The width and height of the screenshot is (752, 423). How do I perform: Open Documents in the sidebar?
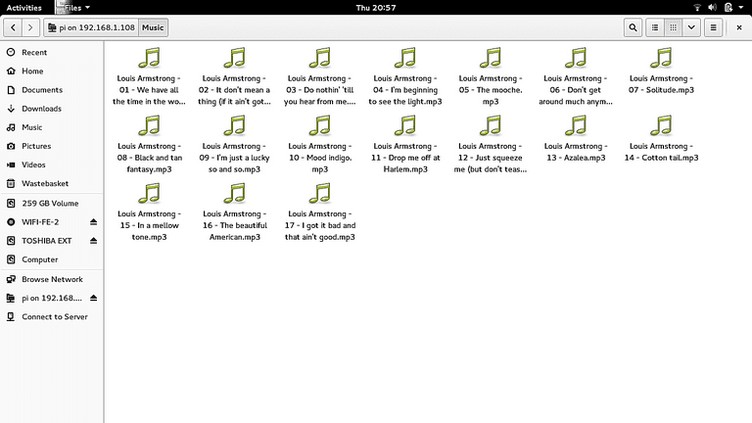51,90
